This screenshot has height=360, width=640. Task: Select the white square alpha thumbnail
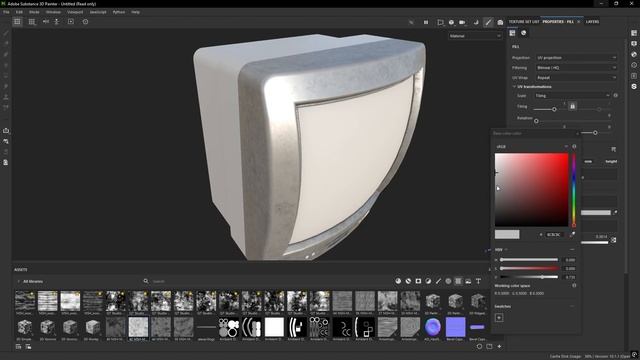click(274, 327)
